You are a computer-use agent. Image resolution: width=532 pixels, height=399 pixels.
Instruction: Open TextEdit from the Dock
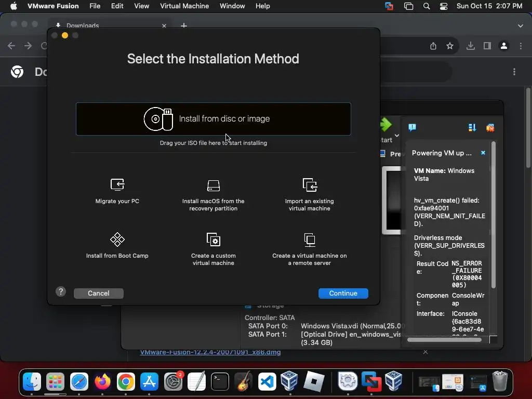(196, 382)
